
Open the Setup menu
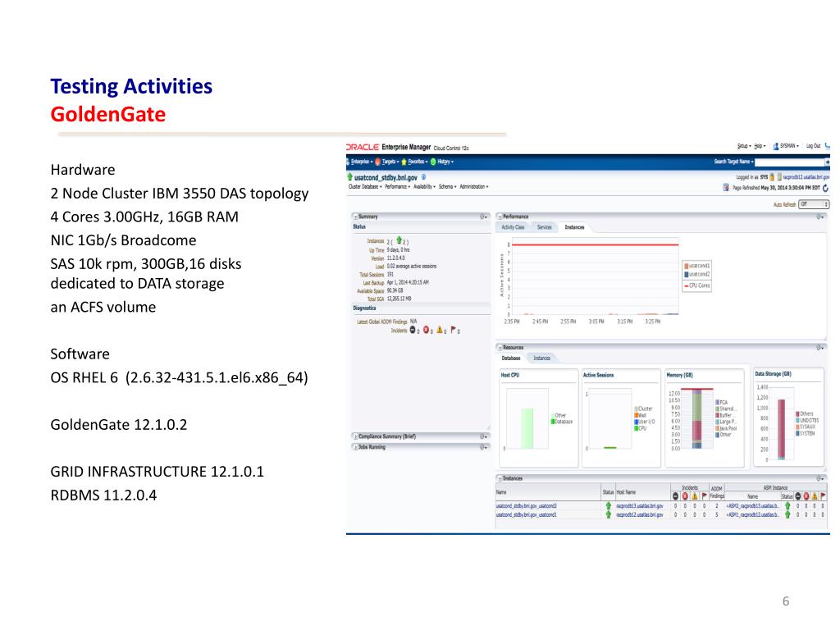(744, 146)
